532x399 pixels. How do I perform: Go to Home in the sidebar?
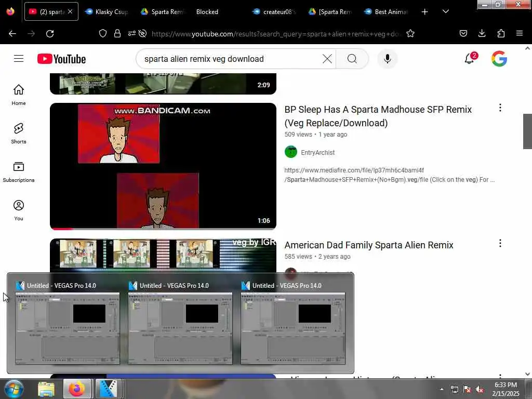click(x=19, y=95)
